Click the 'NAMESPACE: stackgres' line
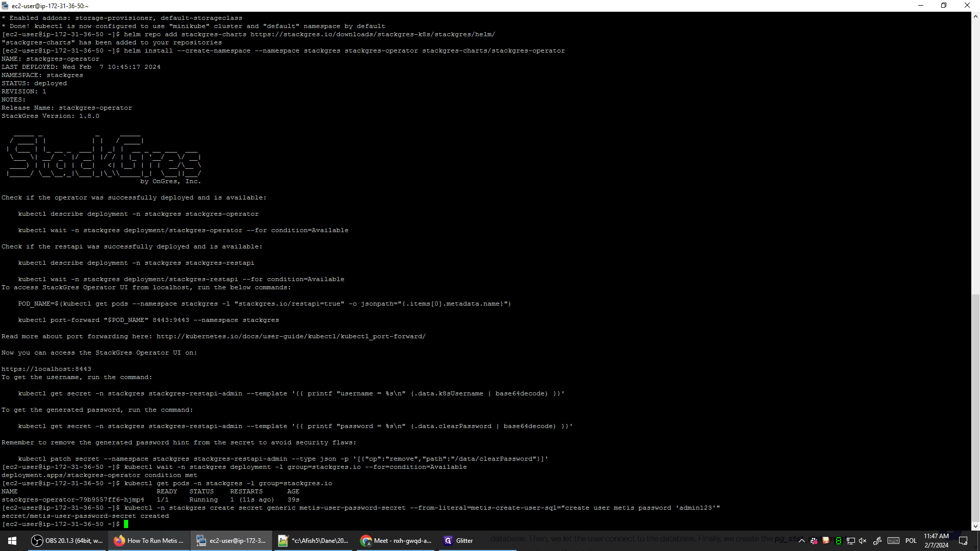 click(x=42, y=76)
